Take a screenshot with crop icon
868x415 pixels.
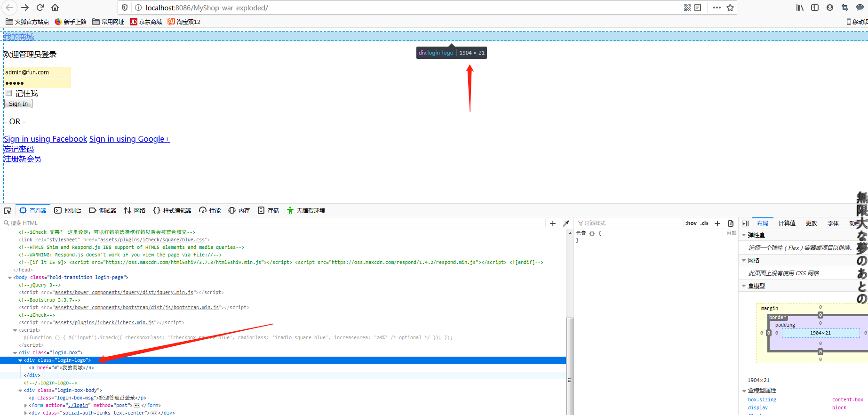coord(845,8)
